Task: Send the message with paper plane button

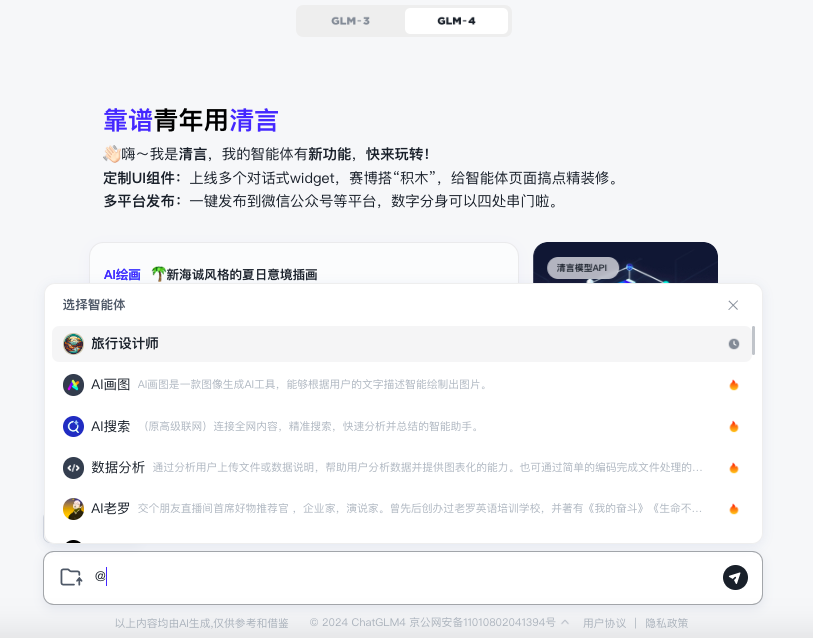Action: pyautogui.click(x=735, y=577)
